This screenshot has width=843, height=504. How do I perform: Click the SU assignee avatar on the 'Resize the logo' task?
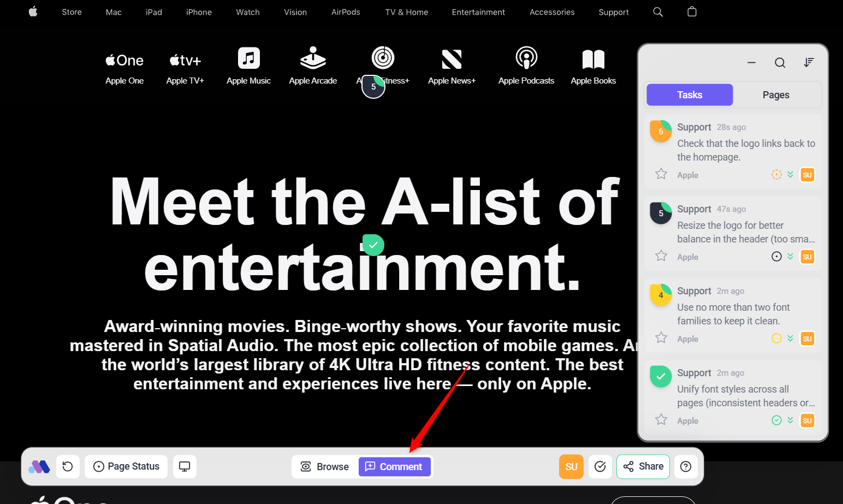coord(807,257)
